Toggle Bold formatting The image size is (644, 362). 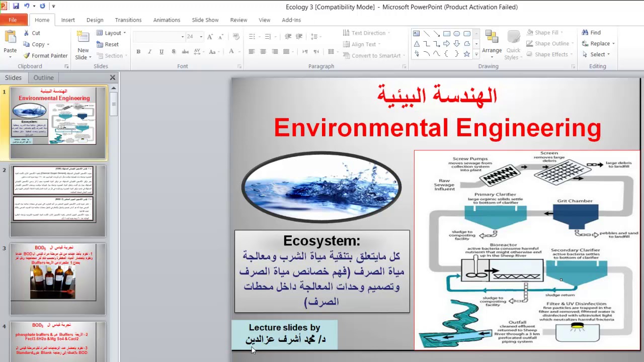138,52
